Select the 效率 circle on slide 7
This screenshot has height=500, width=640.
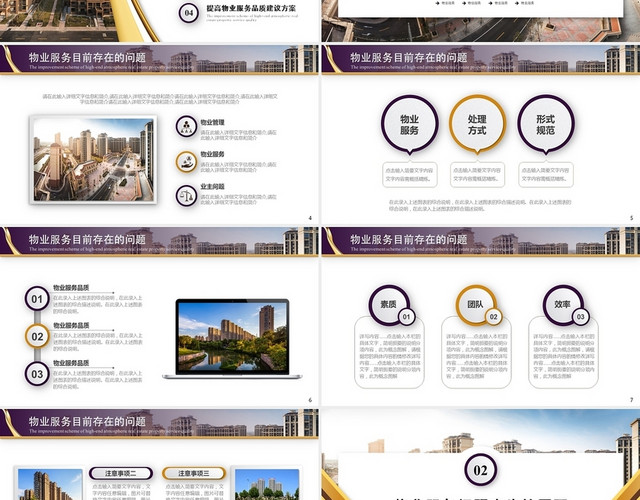[x=562, y=304]
